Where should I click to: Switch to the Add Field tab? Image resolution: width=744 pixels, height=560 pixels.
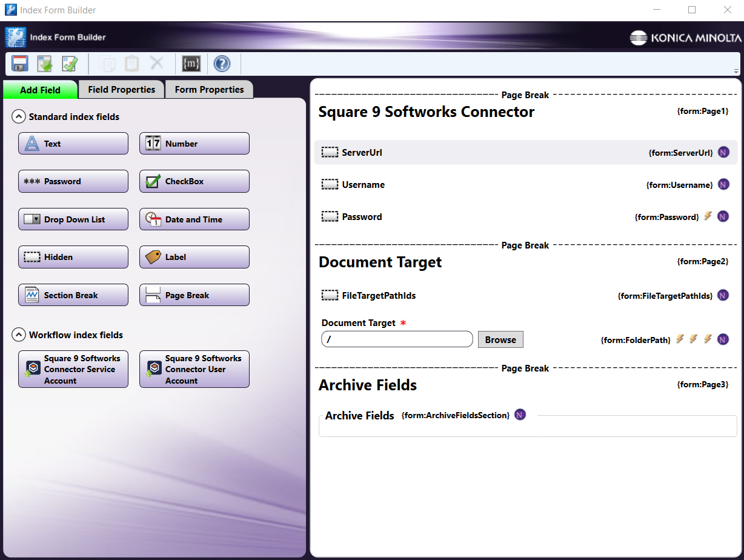coord(41,90)
